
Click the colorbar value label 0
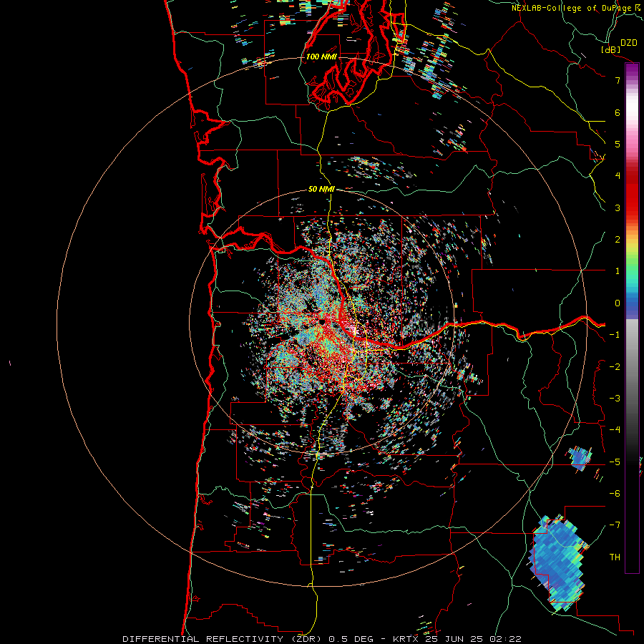tap(618, 303)
